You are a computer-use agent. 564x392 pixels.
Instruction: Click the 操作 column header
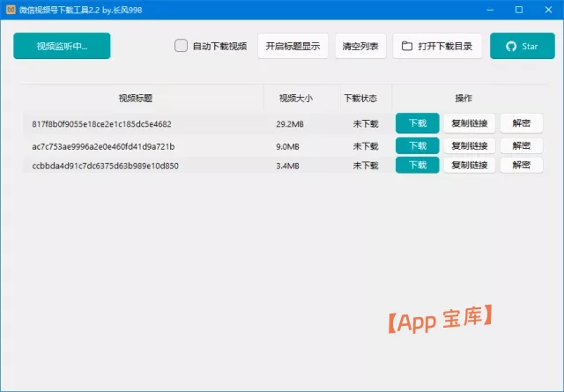pos(464,98)
